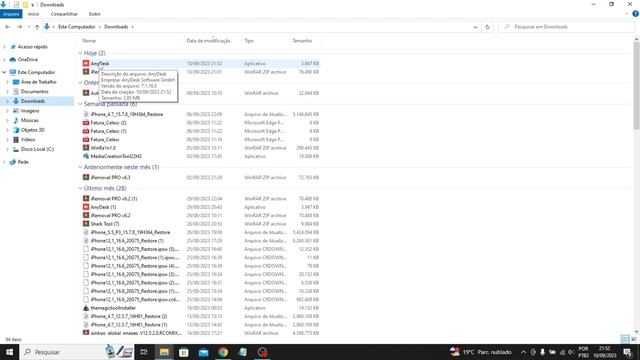Open the Arquivo ribbon tab
Image resolution: width=640 pixels, height=360 pixels.
pos(11,14)
